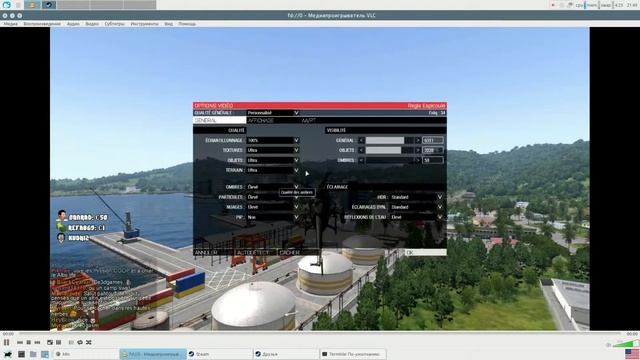This screenshot has width=640, height=360.
Task: Toggle shuffle (random) button in VLC
Action: [x=89, y=342]
